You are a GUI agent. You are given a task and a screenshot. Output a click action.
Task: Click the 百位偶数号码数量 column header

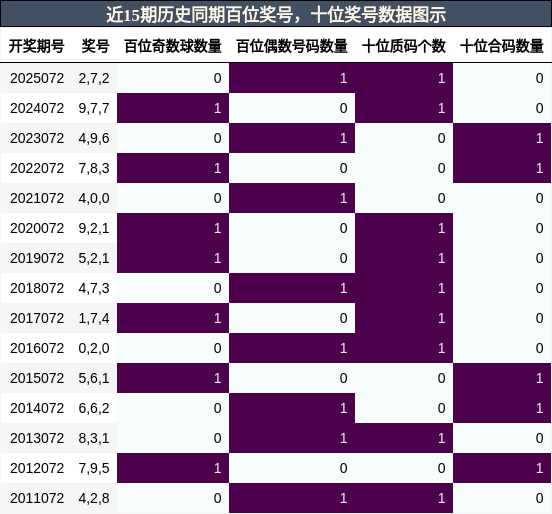coord(292,46)
